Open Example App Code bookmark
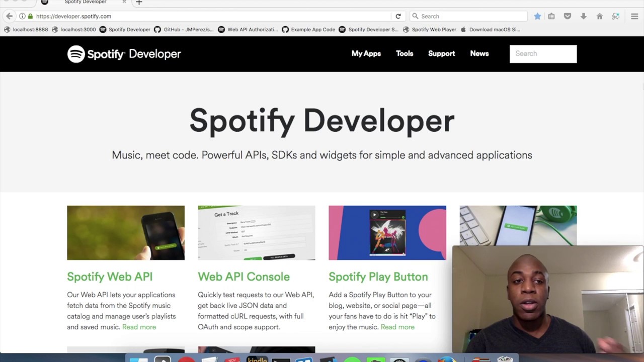The height and width of the screenshot is (362, 644). [x=308, y=29]
